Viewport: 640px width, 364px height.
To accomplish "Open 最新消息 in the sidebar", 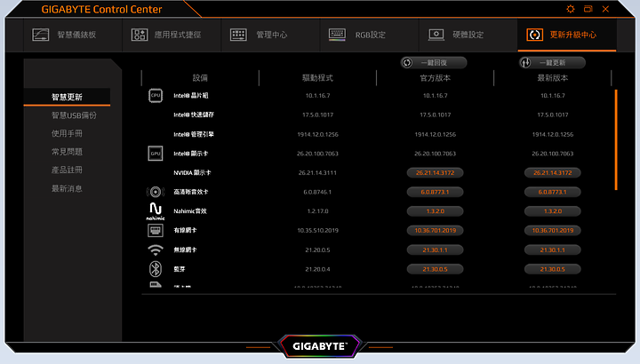I will 67,189.
